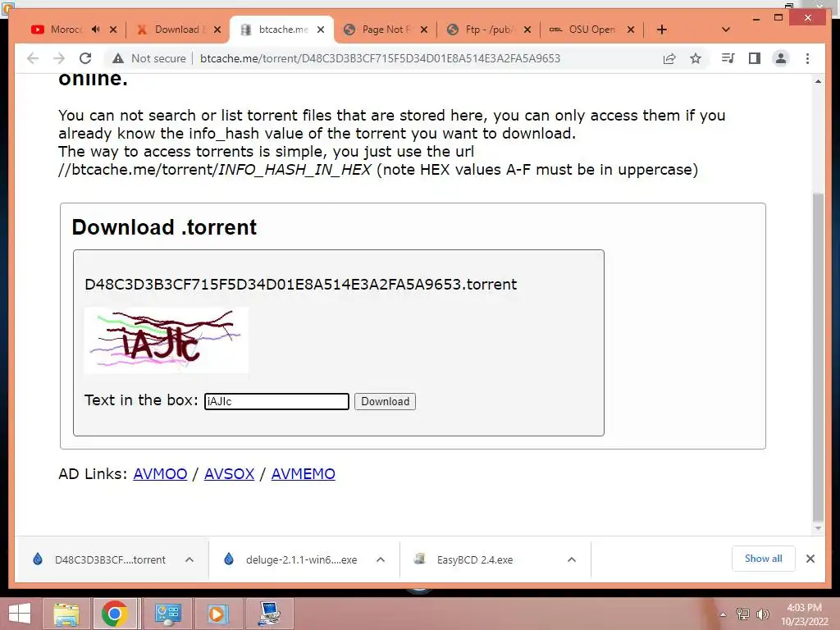
Task: Open Chrome from the Windows taskbar
Action: pos(115,614)
